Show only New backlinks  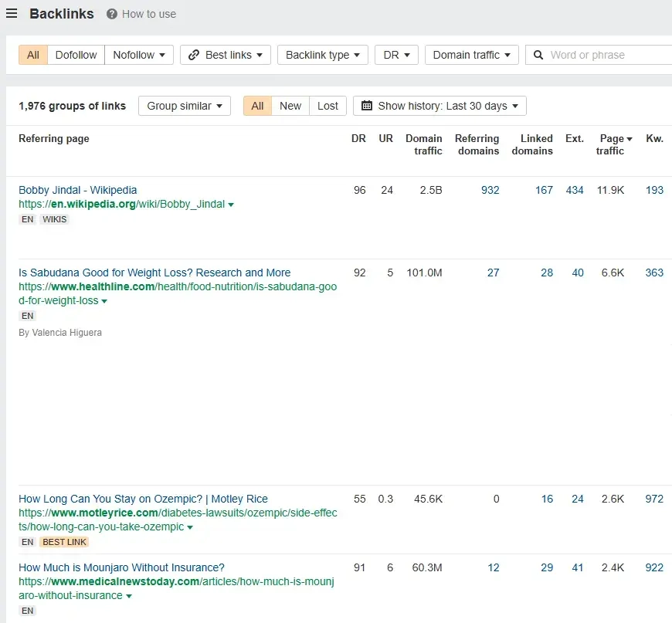click(x=290, y=106)
